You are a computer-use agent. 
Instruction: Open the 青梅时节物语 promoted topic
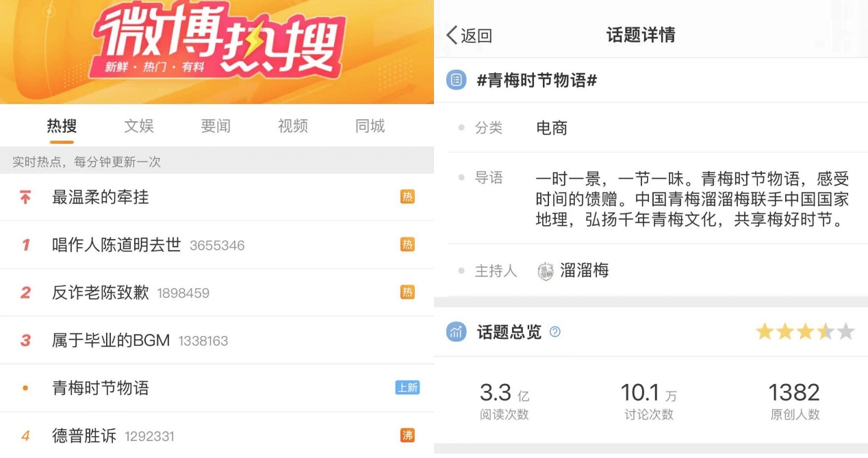tap(217, 388)
